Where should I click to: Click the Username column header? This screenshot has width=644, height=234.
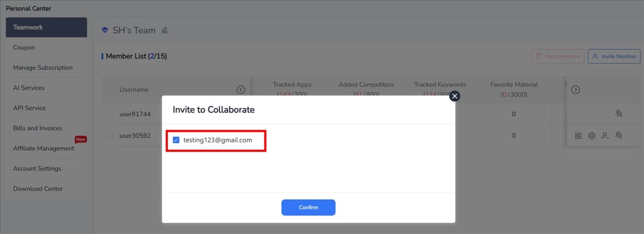point(134,90)
